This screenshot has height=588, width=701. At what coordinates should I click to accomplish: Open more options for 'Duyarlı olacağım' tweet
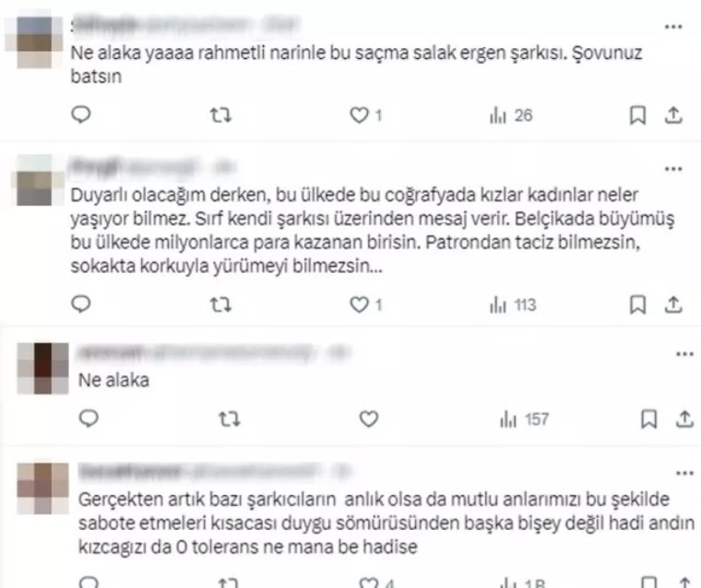coord(673,169)
